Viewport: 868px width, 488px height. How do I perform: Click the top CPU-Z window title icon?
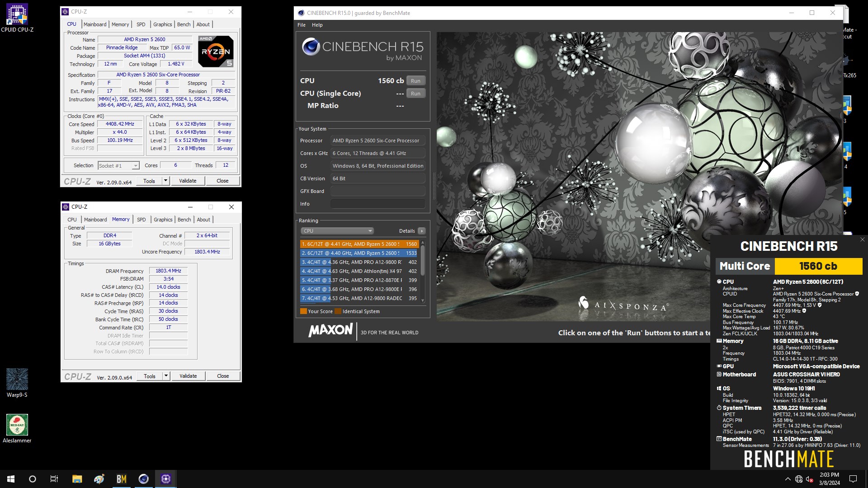coord(66,12)
